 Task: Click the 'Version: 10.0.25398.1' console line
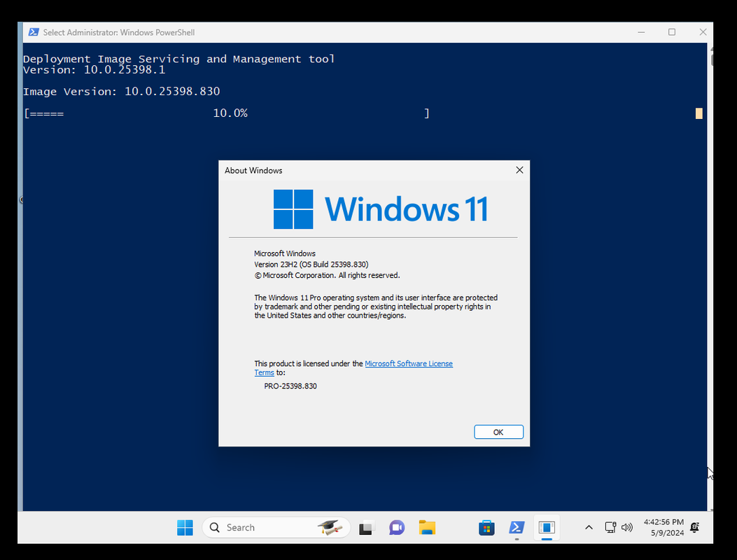[x=94, y=70]
